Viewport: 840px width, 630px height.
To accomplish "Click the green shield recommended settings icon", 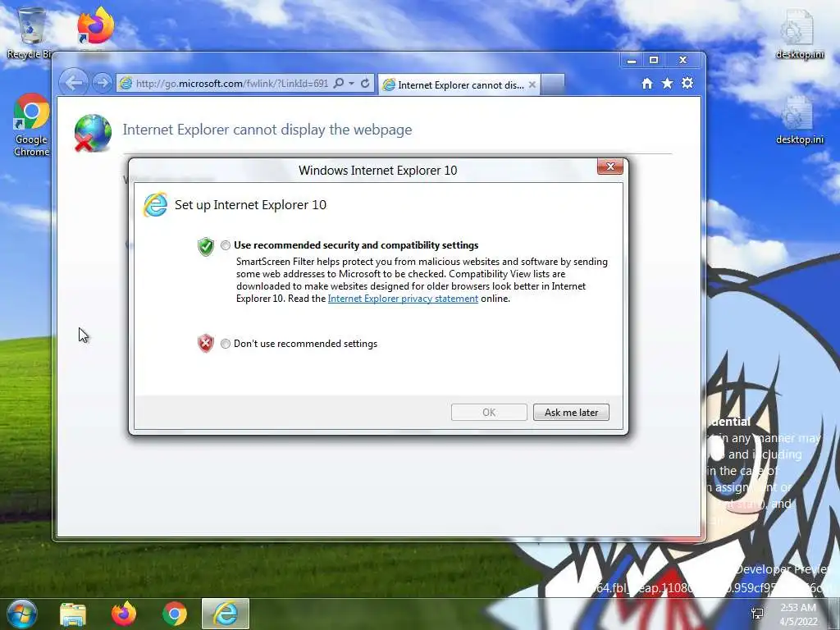I will click(206, 246).
